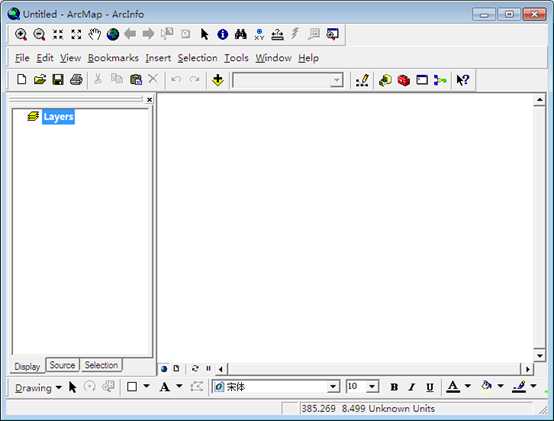Click the vertical scrollbar down arrow
The width and height of the screenshot is (554, 421).
point(540,355)
